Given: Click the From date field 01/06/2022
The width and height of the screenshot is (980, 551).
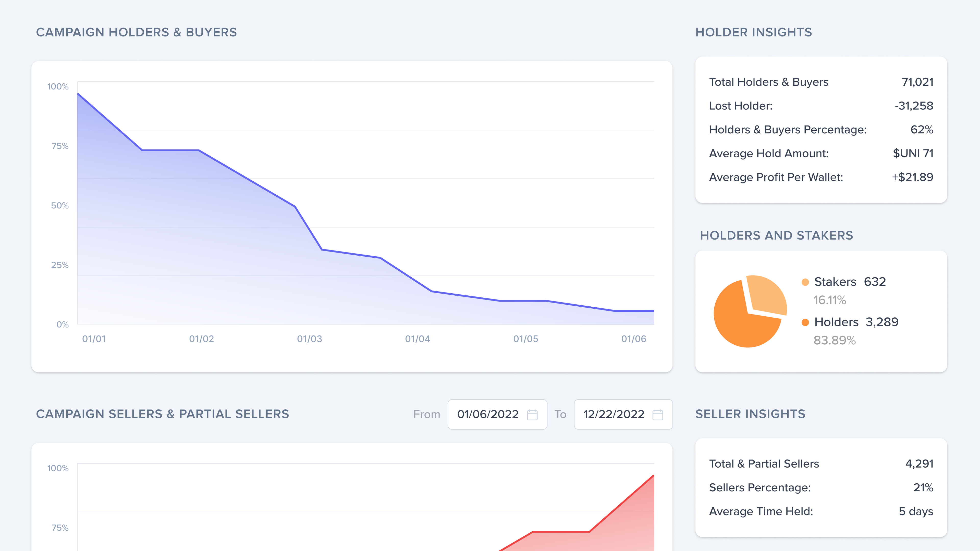Looking at the screenshot, I should point(497,415).
